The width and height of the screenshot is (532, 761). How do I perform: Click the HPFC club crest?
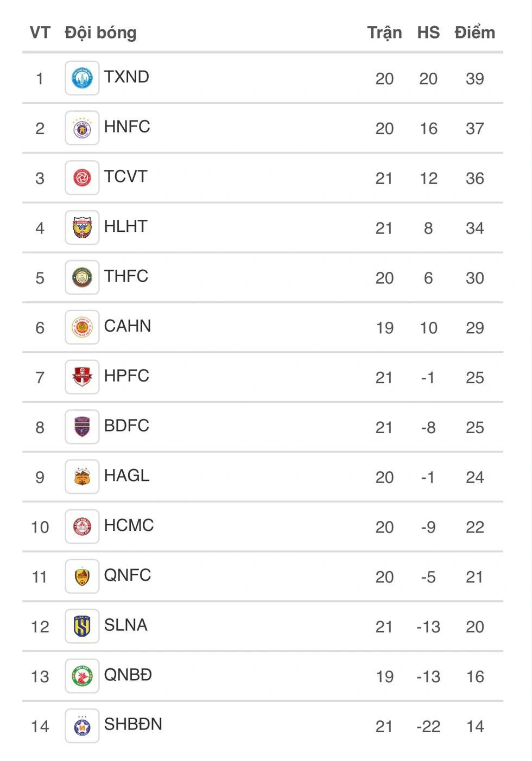tap(82, 377)
